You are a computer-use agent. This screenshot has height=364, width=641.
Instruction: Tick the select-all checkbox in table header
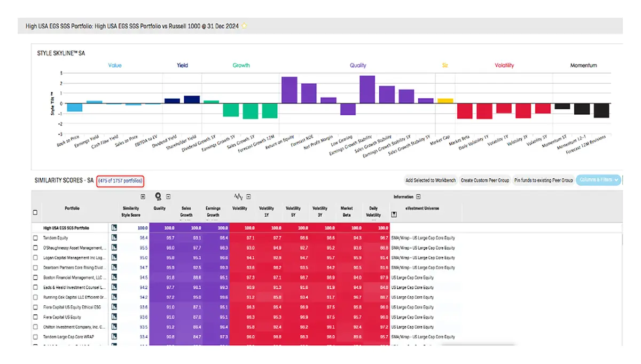pos(35,212)
